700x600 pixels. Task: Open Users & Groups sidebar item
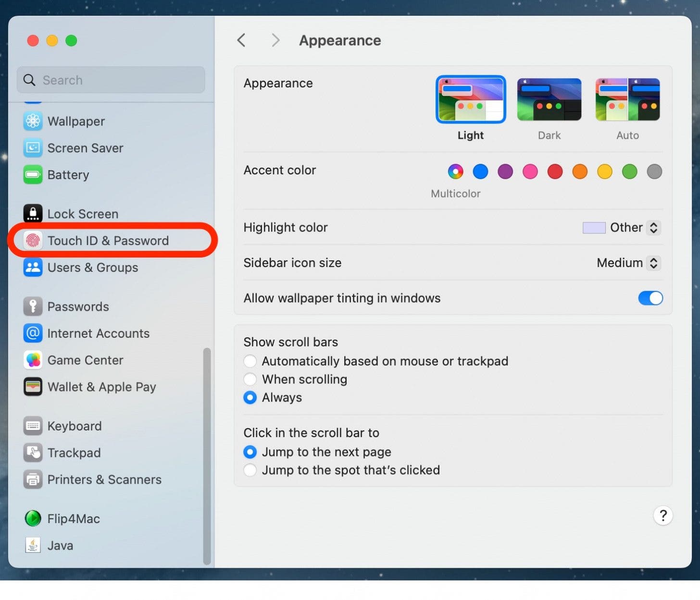pyautogui.click(x=92, y=268)
